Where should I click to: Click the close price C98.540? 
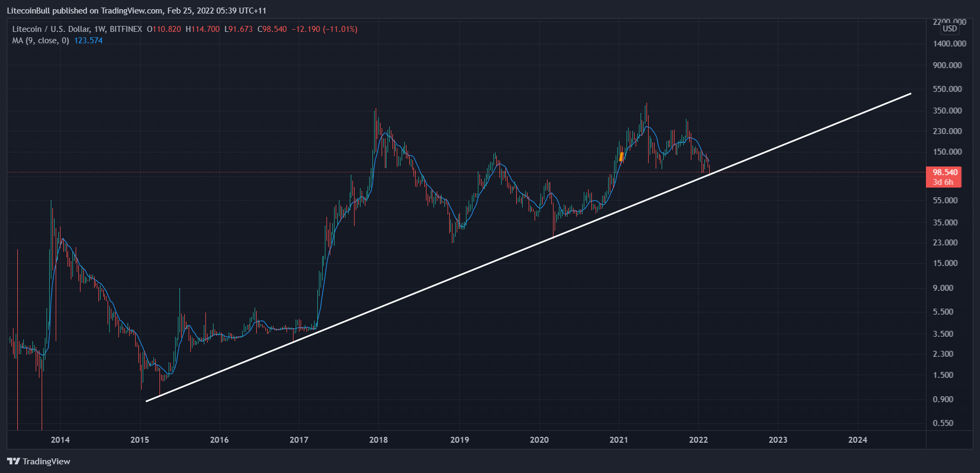272,29
